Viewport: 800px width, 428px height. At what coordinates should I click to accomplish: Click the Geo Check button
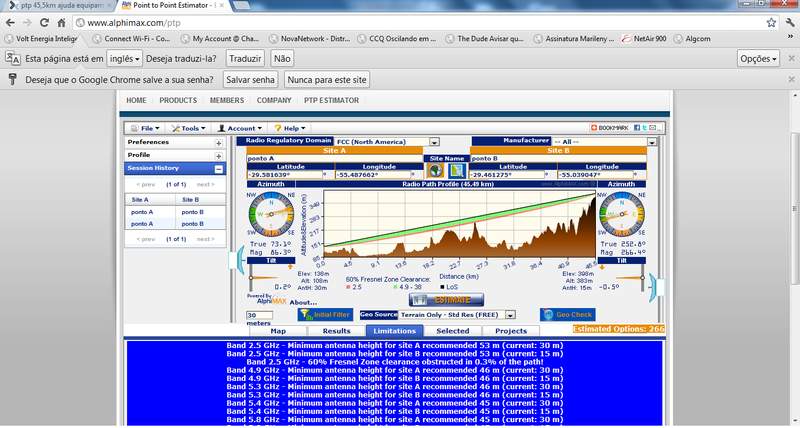(568, 315)
